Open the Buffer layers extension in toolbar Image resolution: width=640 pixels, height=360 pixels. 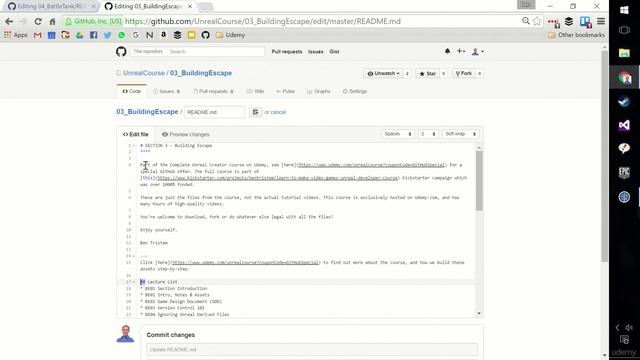tap(569, 21)
